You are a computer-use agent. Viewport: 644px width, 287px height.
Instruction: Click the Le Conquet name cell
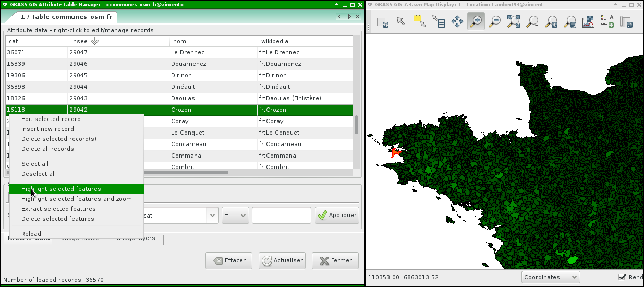[x=188, y=133]
